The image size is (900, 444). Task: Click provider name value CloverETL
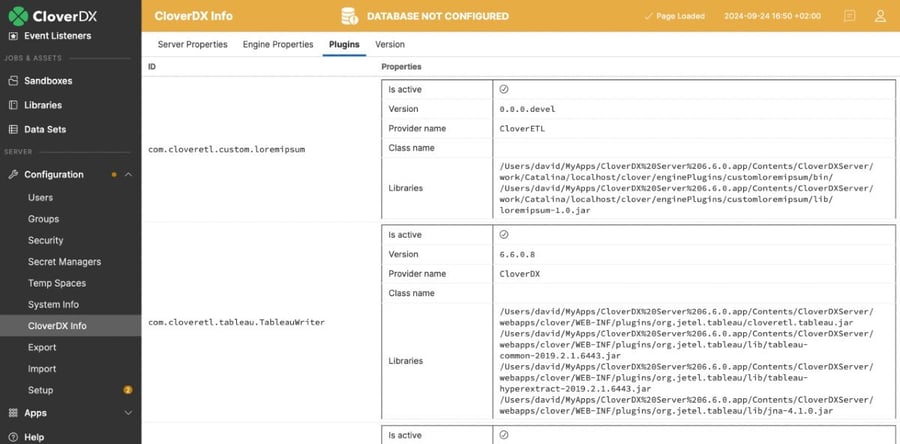click(522, 128)
